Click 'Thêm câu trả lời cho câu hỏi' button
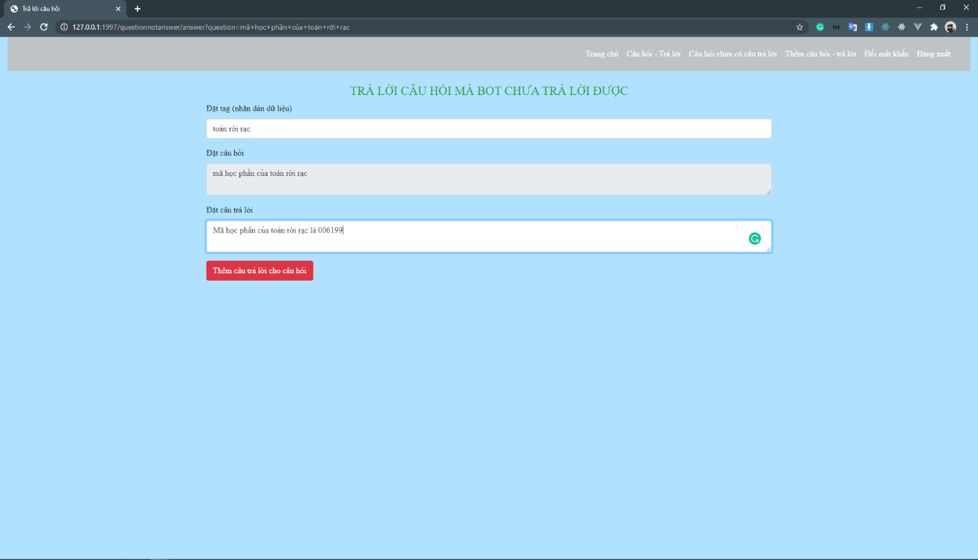This screenshot has width=978, height=560. point(259,270)
